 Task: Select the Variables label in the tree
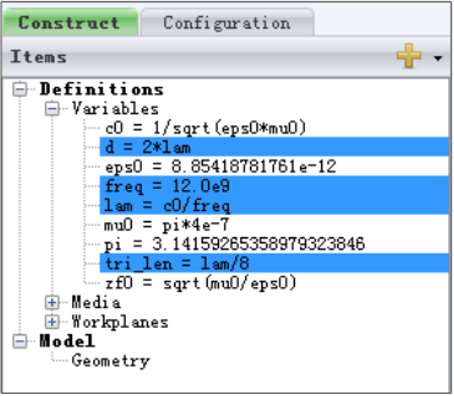[x=115, y=109]
